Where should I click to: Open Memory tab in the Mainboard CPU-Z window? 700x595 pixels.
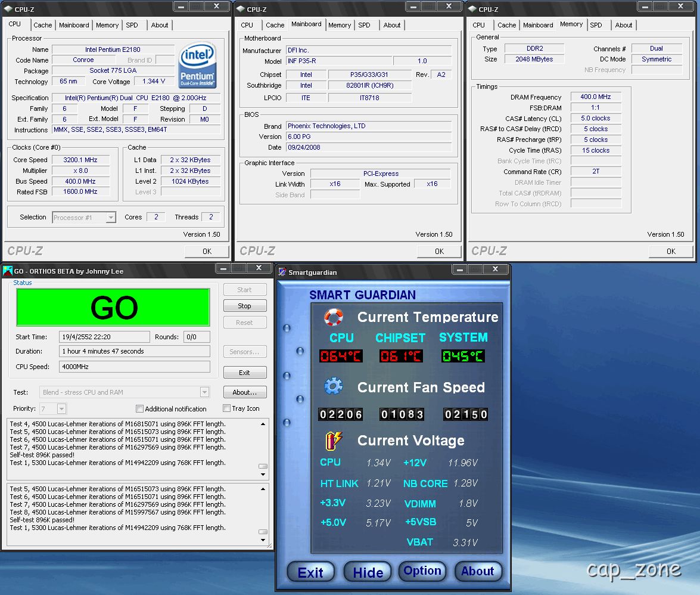340,25
